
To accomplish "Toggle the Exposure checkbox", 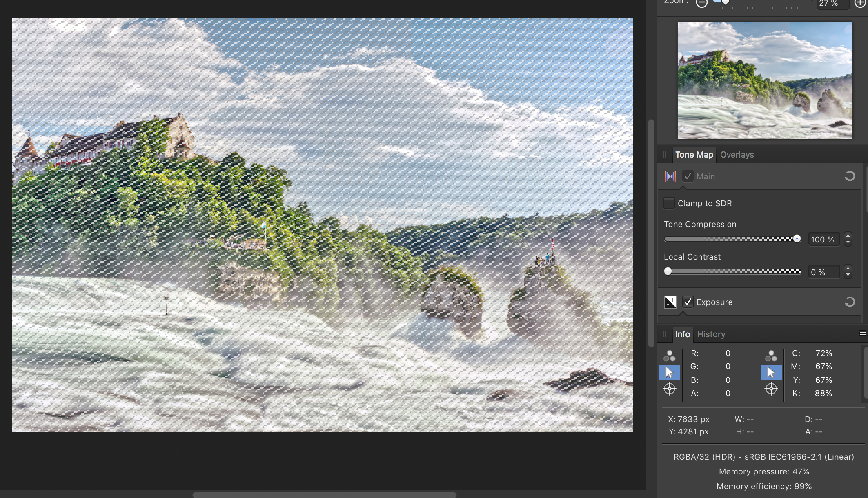I will click(688, 302).
